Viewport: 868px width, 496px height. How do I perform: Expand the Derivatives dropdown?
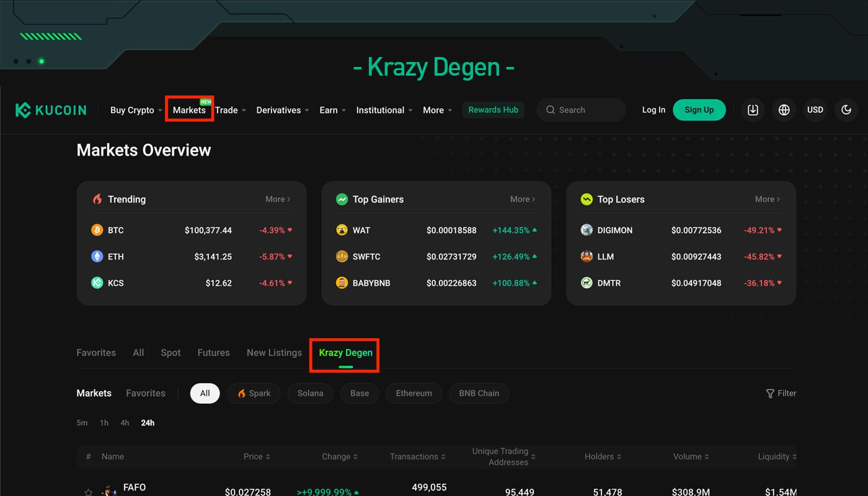pyautogui.click(x=283, y=110)
